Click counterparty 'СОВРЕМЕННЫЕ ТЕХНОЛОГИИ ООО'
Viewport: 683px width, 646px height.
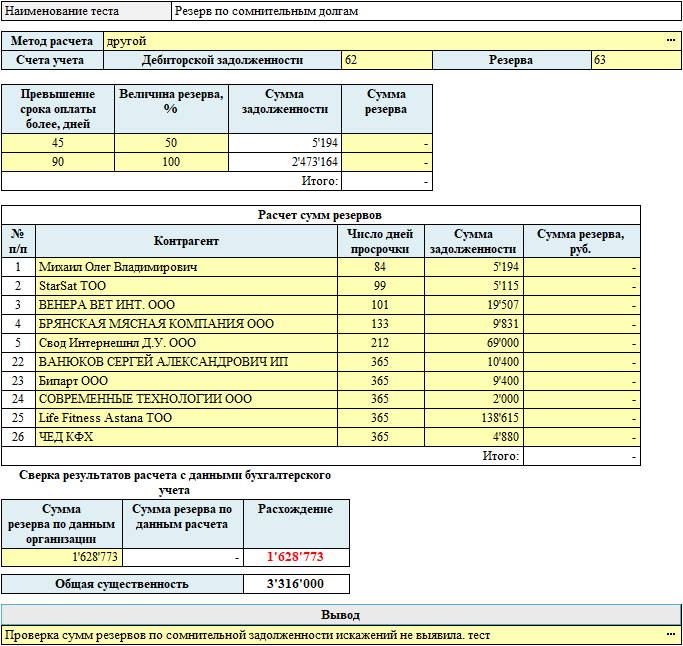pos(186,399)
